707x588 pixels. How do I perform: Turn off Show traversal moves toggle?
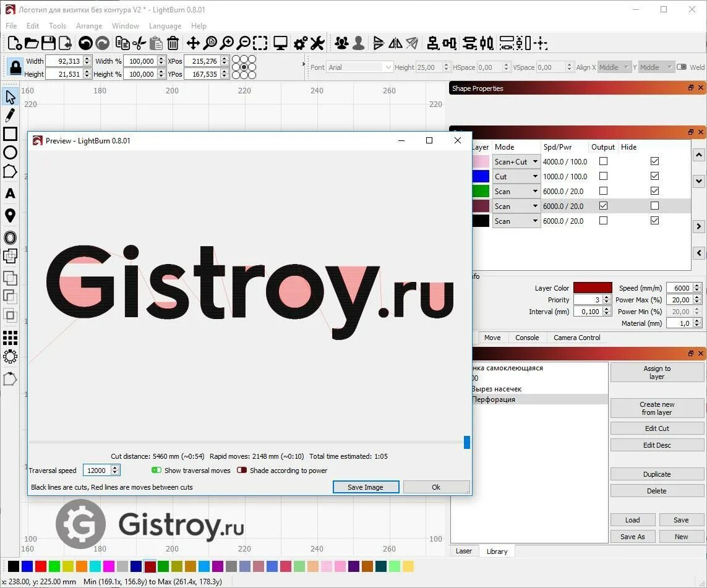[156, 470]
